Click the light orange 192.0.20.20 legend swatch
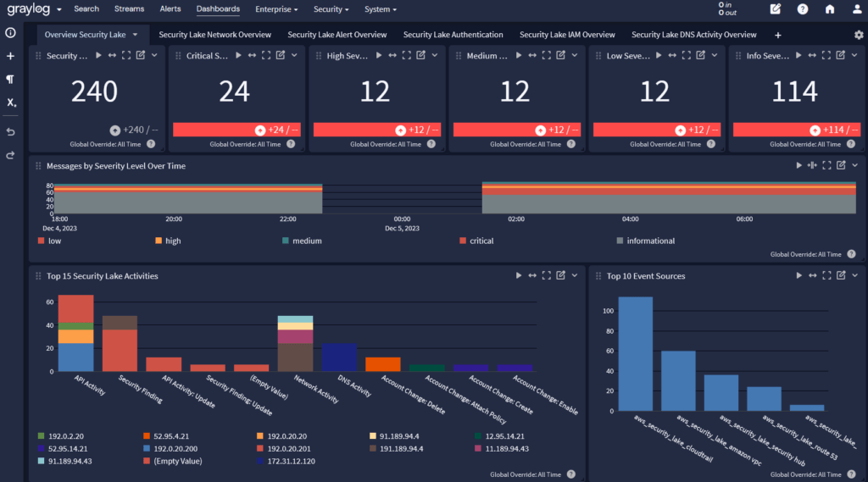 260,436
